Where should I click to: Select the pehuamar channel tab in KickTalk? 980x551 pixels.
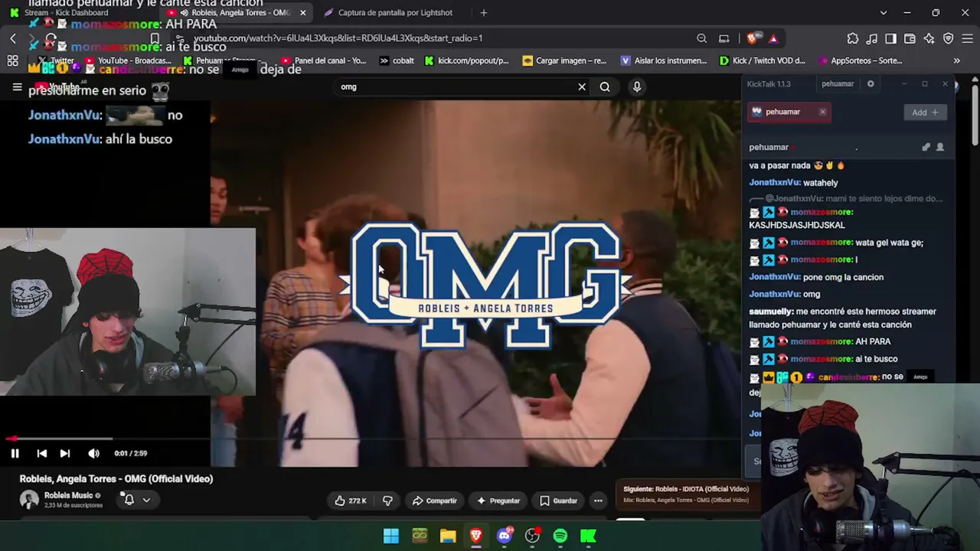click(x=782, y=112)
